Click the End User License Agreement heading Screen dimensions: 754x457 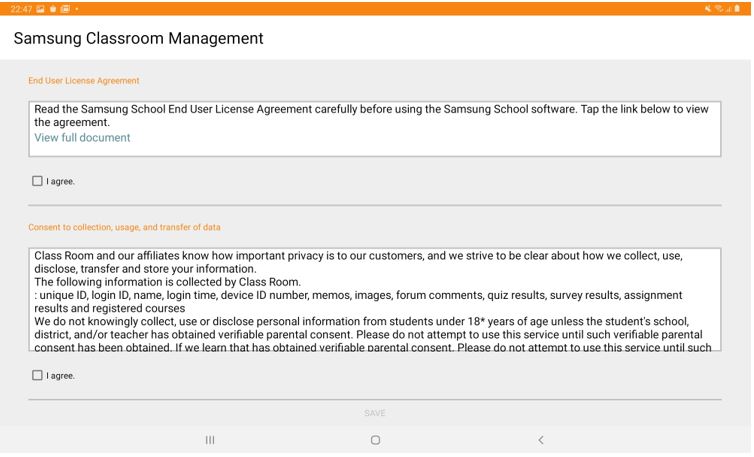tap(84, 80)
